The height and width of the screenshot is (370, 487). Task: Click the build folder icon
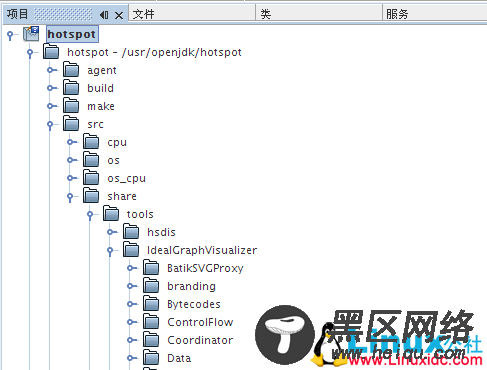(71, 88)
